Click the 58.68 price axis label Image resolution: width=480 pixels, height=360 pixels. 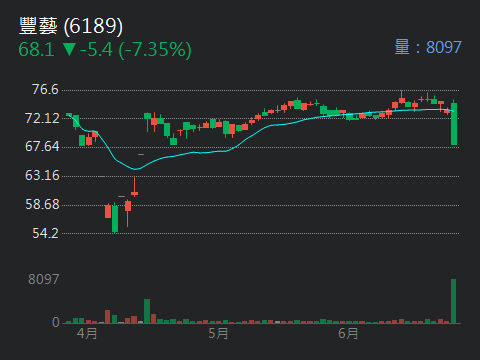pyautogui.click(x=42, y=204)
